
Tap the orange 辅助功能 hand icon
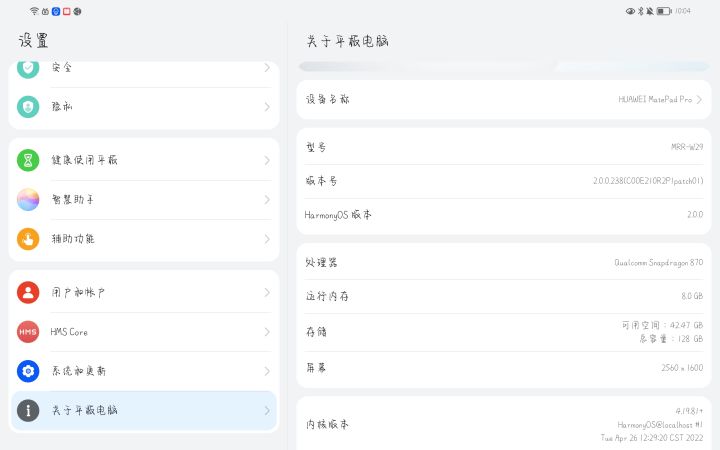(28, 239)
